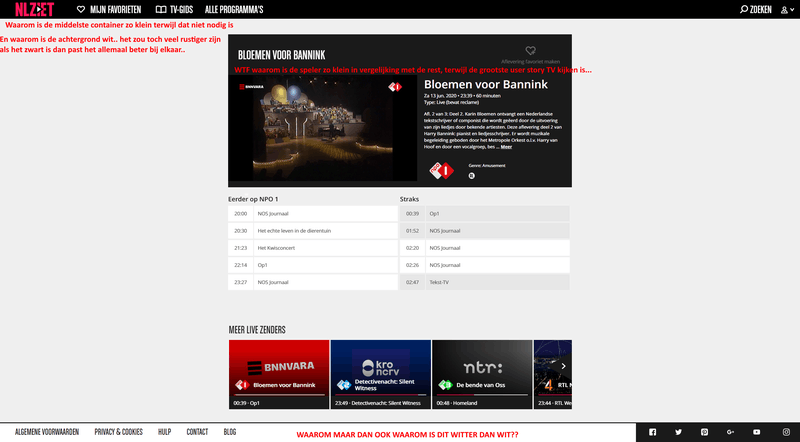Go to the NLZIET home logo
The image size is (800, 442).
point(34,9)
